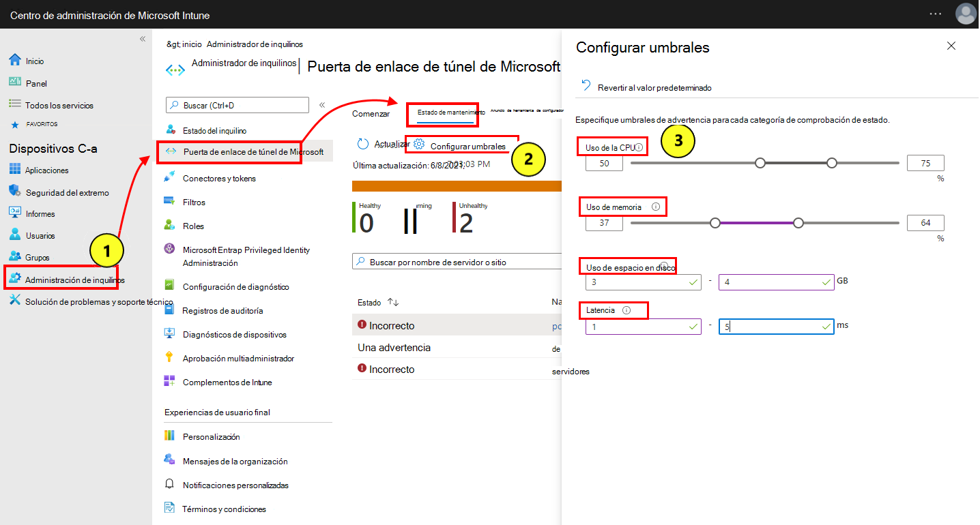Click disk space lower field showing 3
Image resolution: width=980 pixels, height=525 pixels.
(644, 282)
